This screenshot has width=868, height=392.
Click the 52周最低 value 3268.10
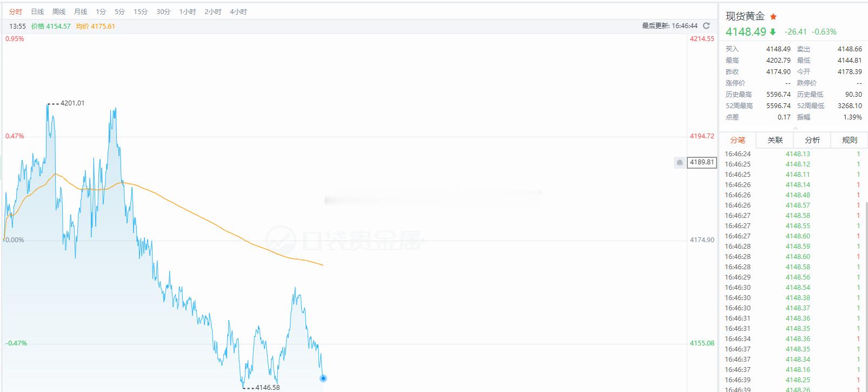click(850, 106)
